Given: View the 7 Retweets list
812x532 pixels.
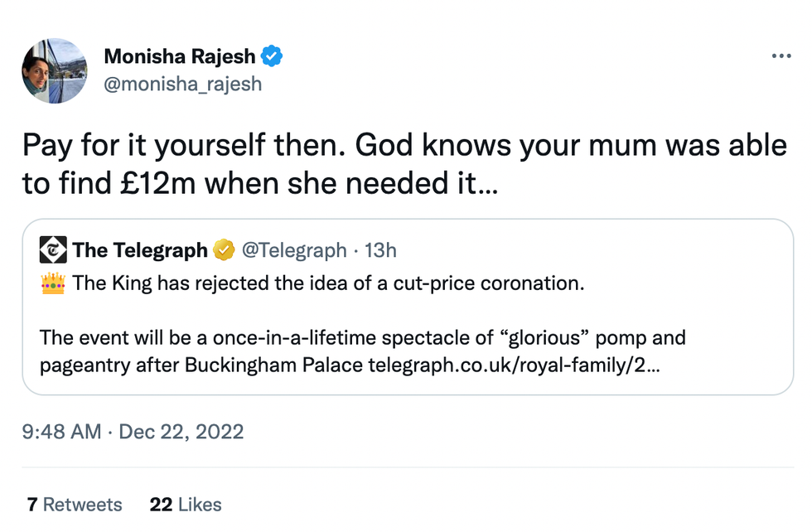Looking at the screenshot, I should point(74,505).
